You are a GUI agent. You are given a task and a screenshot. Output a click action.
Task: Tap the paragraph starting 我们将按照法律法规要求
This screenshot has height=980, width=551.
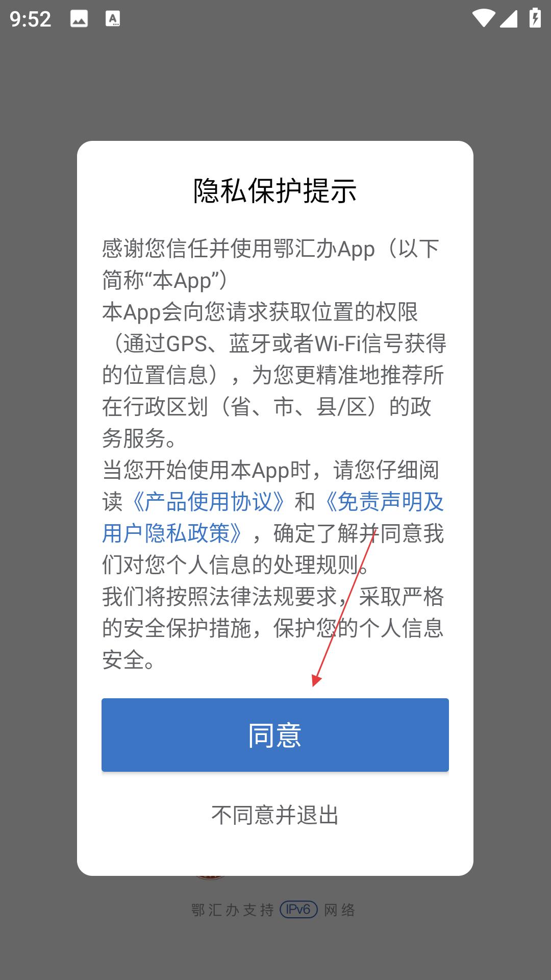pyautogui.click(x=273, y=628)
